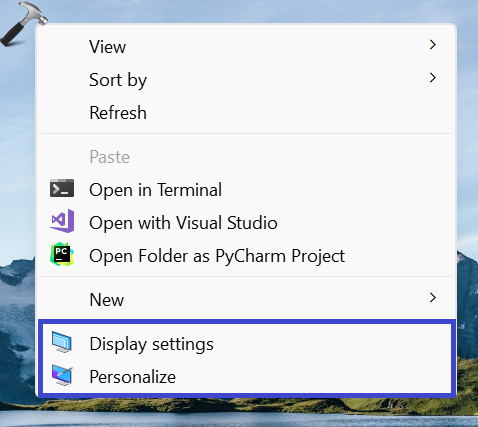Select the Sort by menu item
The height and width of the screenshot is (427, 478).
[x=246, y=79]
